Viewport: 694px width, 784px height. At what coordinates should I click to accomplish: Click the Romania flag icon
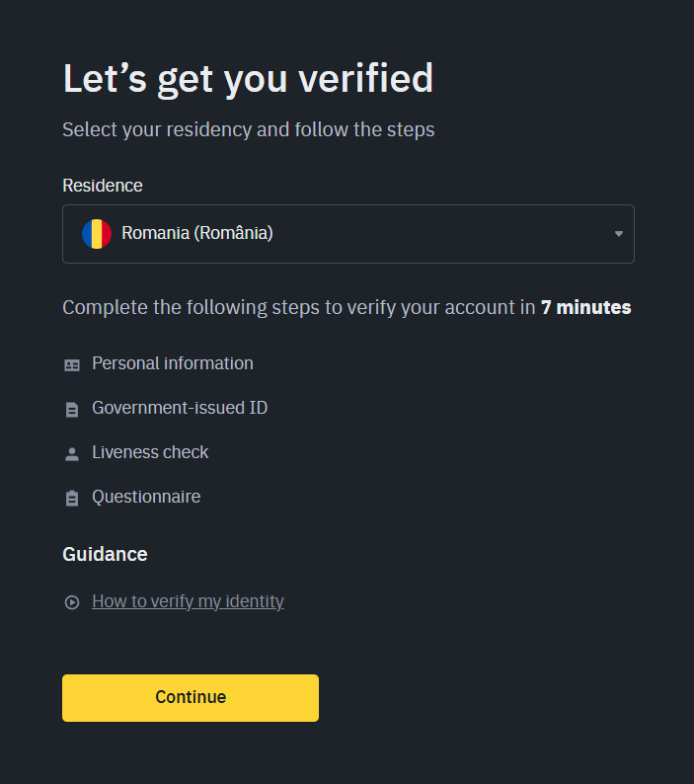pyautogui.click(x=97, y=234)
